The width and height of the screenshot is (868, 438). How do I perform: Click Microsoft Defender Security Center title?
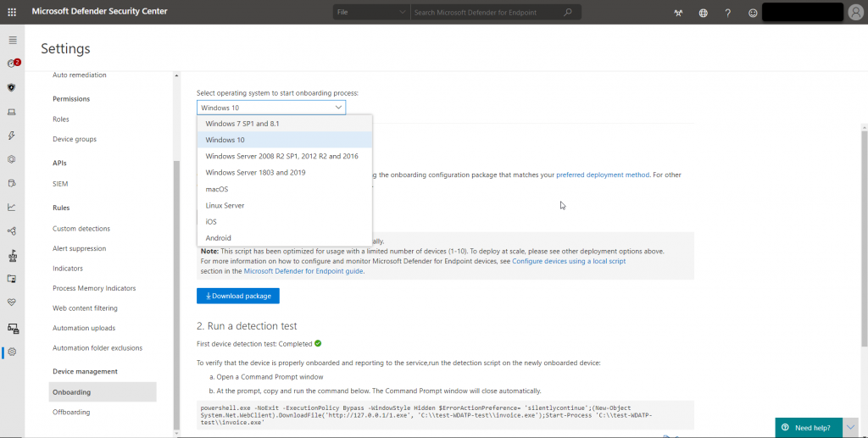pos(100,11)
